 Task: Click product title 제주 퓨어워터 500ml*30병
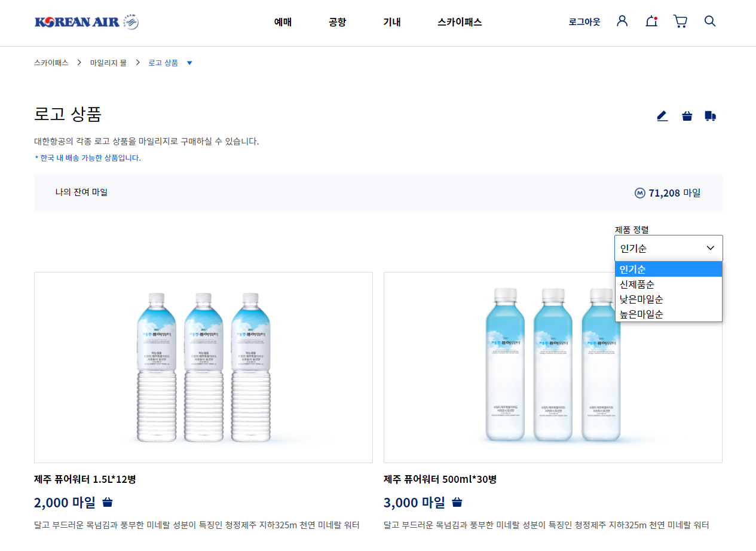[440, 479]
